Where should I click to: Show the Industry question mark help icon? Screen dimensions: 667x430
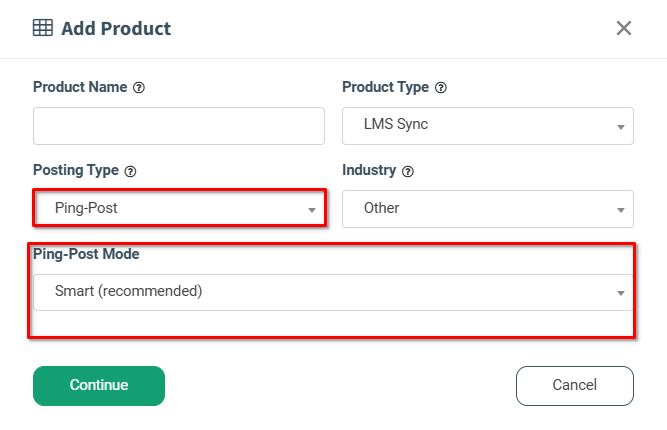408,171
